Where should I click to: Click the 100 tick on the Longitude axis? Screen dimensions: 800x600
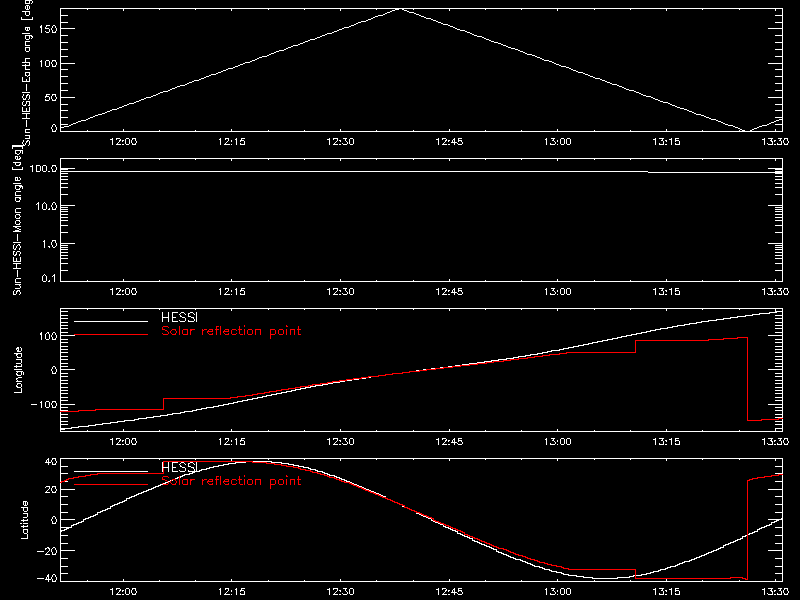coord(47,336)
